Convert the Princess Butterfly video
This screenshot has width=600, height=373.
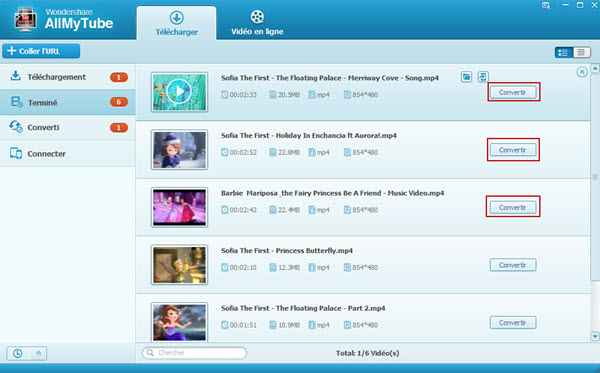(x=513, y=265)
